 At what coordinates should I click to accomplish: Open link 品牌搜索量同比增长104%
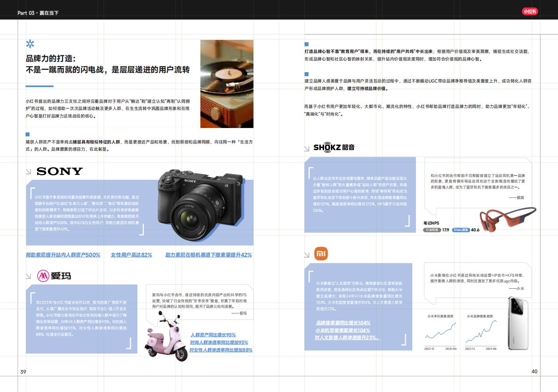pos(343,323)
